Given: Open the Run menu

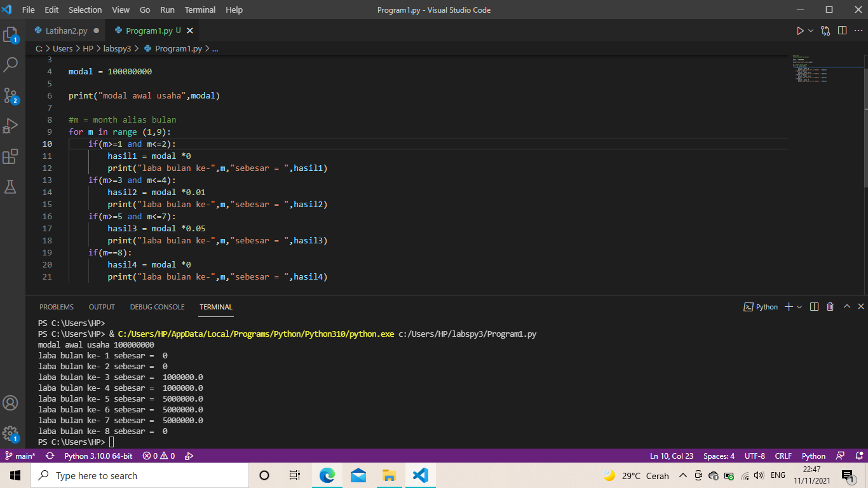Looking at the screenshot, I should click(x=168, y=10).
